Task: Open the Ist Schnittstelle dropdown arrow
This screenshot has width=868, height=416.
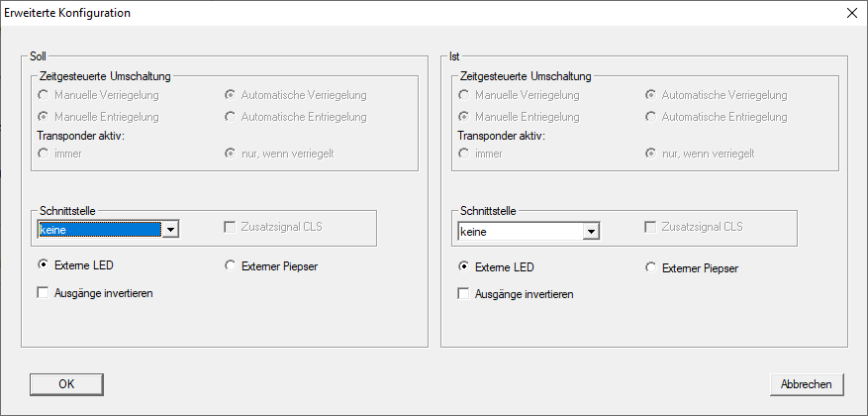Action: (592, 232)
